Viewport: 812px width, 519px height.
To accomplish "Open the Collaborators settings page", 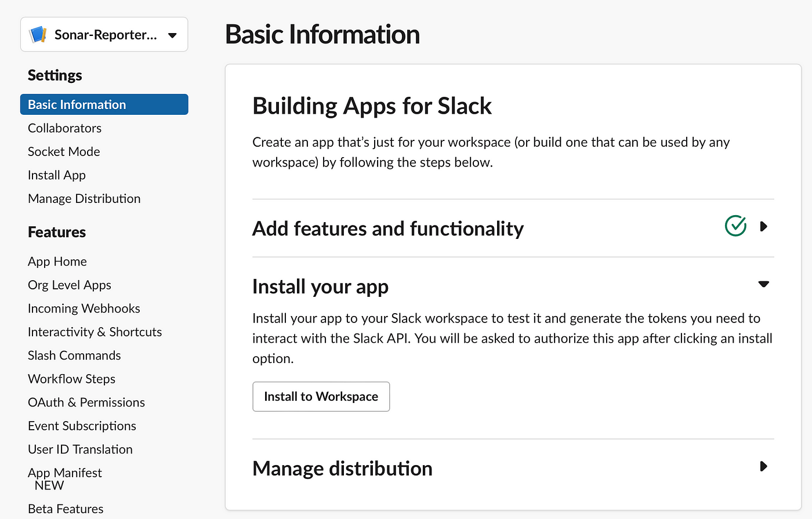I will point(64,128).
